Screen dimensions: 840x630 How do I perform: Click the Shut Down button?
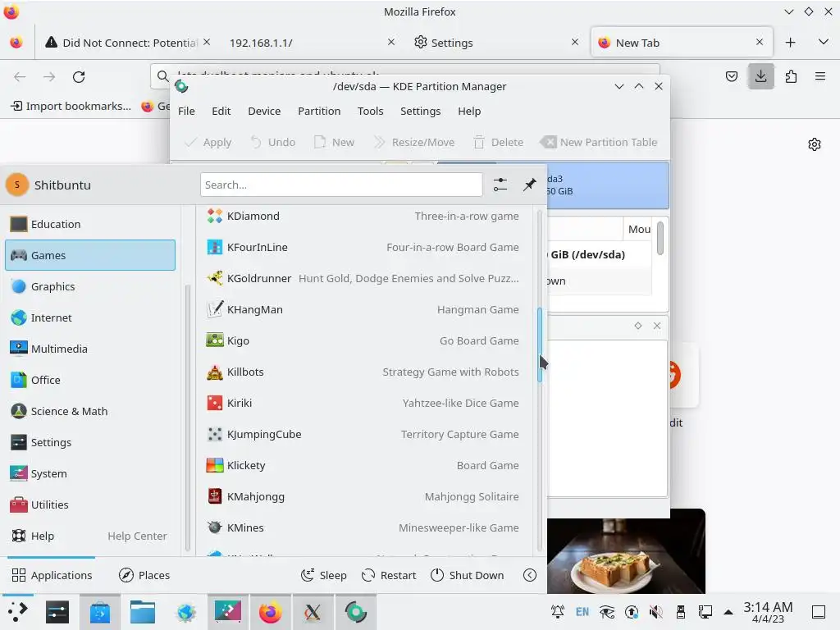[x=467, y=575]
